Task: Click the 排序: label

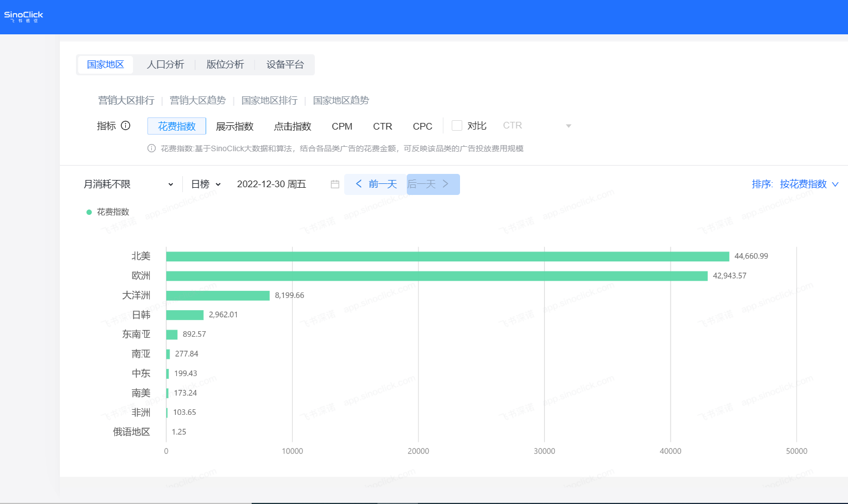Action: point(762,184)
